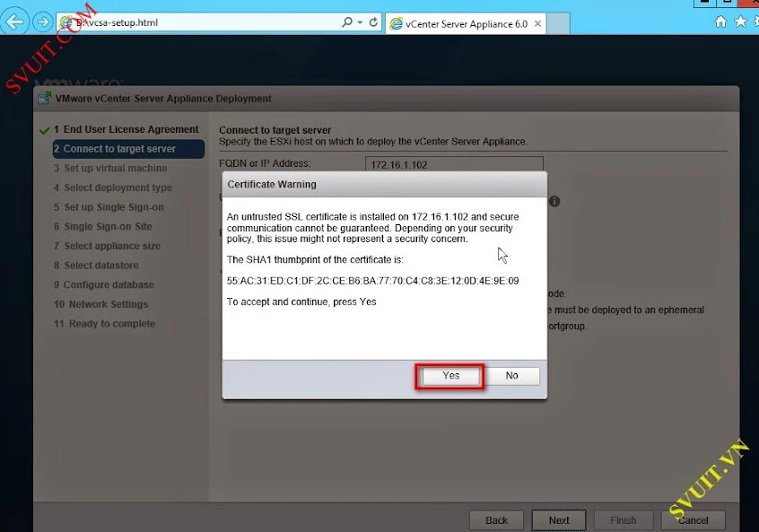The height and width of the screenshot is (532, 759).
Task: Click Yes in the Certificate Warning dialog
Action: (x=450, y=376)
